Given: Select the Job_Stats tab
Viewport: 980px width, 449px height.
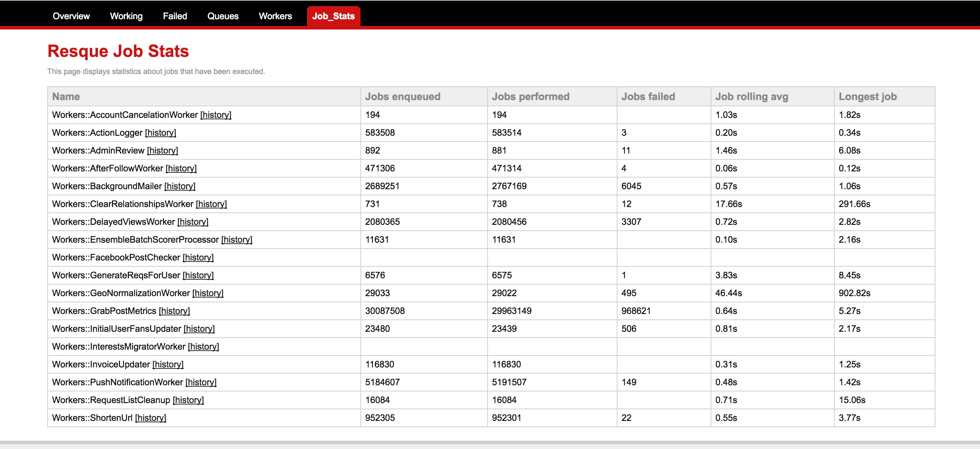Looking at the screenshot, I should pyautogui.click(x=333, y=16).
